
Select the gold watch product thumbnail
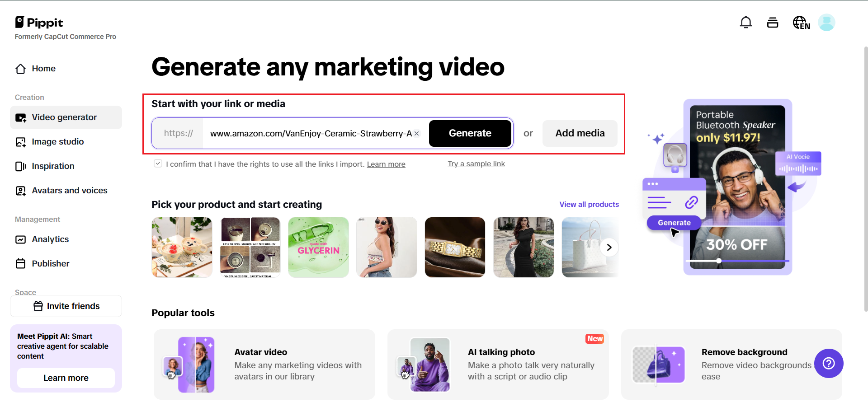pyautogui.click(x=455, y=247)
